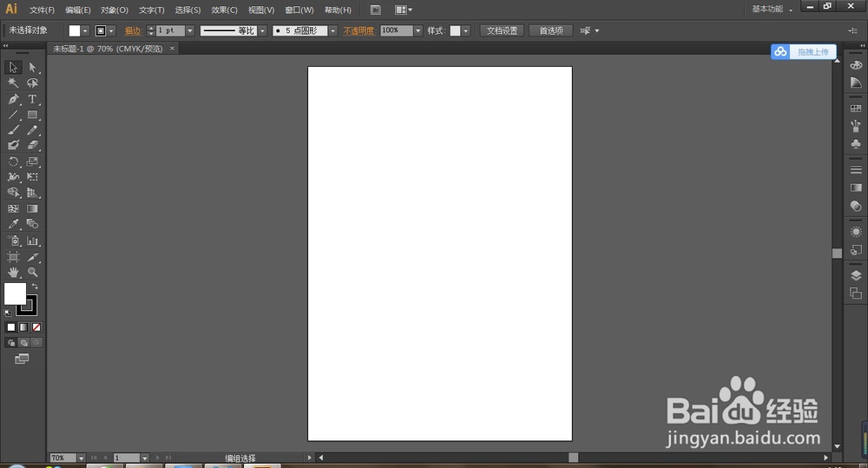
Task: Set paint mode to Color
Action: (x=11, y=327)
